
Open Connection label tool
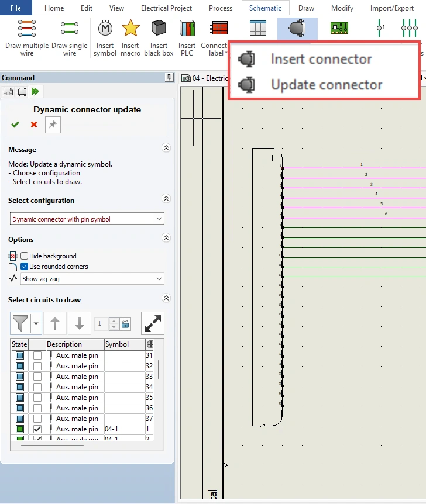click(214, 38)
